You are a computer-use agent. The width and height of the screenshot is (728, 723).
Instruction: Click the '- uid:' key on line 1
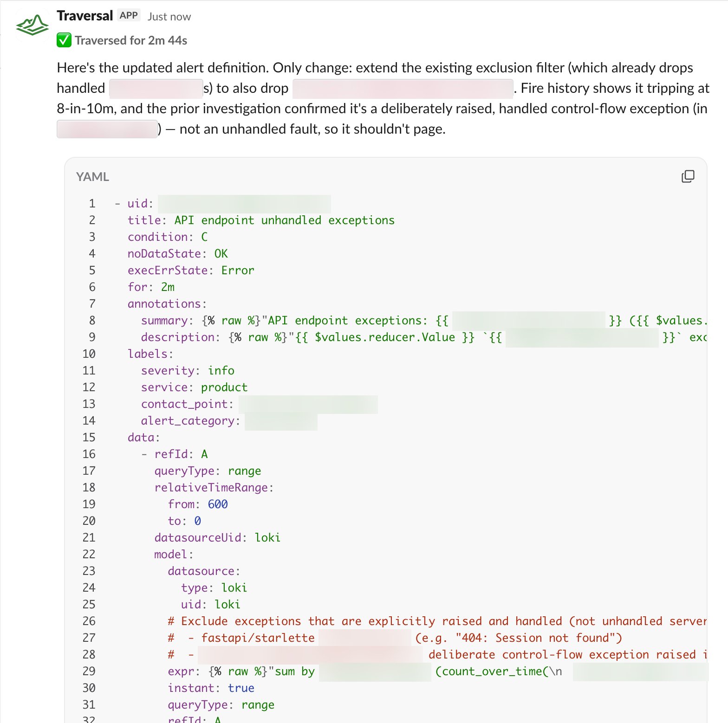134,203
